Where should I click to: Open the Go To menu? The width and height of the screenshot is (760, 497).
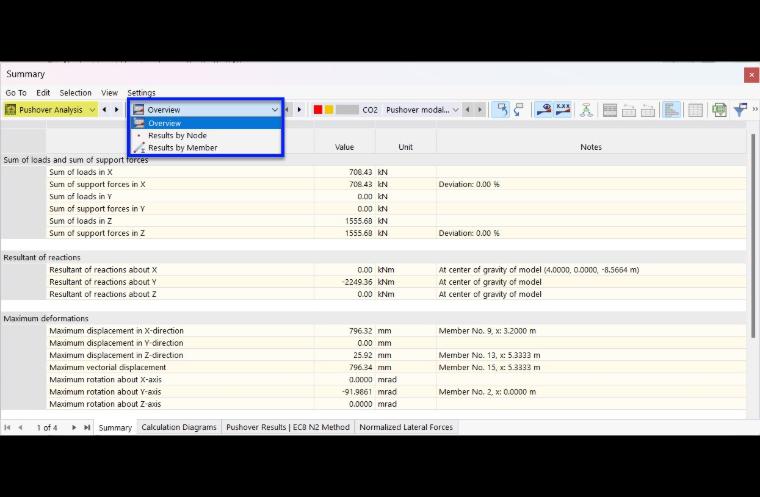coord(16,93)
